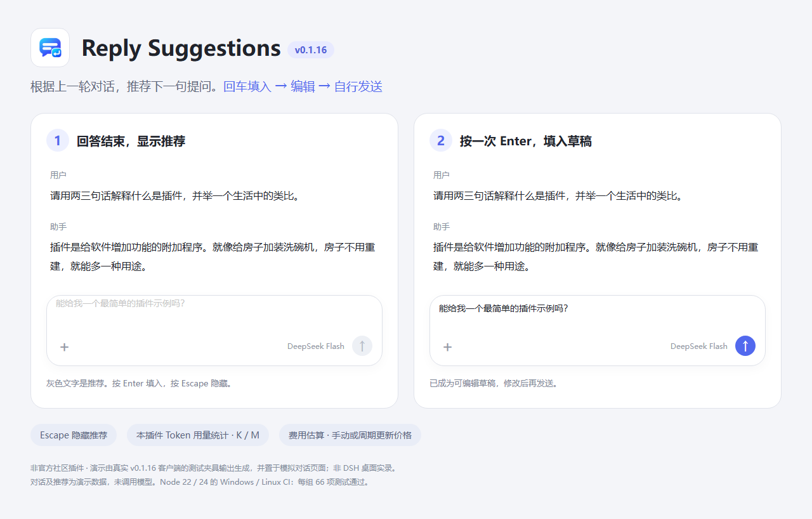Click the "用户" label in card 2
Viewport: 812px width, 519px height.
pos(442,175)
